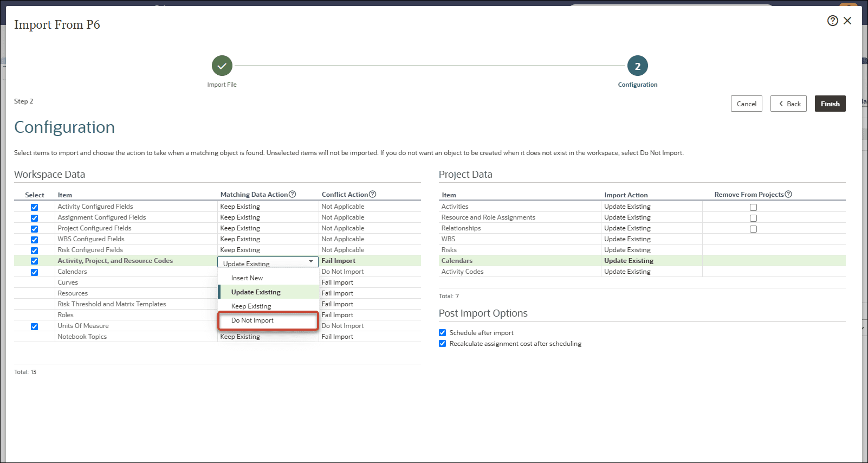
Task: Check Remove From Projects for Relationships
Action: pos(753,229)
